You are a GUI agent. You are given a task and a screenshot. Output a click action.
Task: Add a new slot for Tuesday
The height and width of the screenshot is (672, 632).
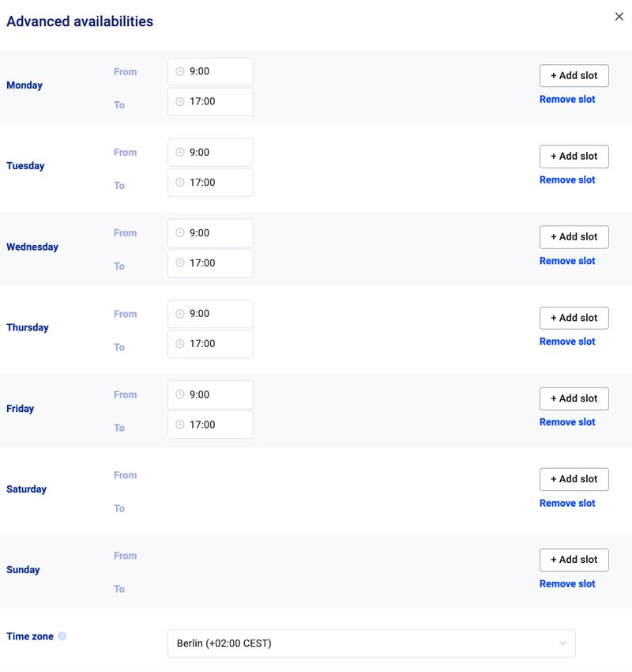point(574,156)
